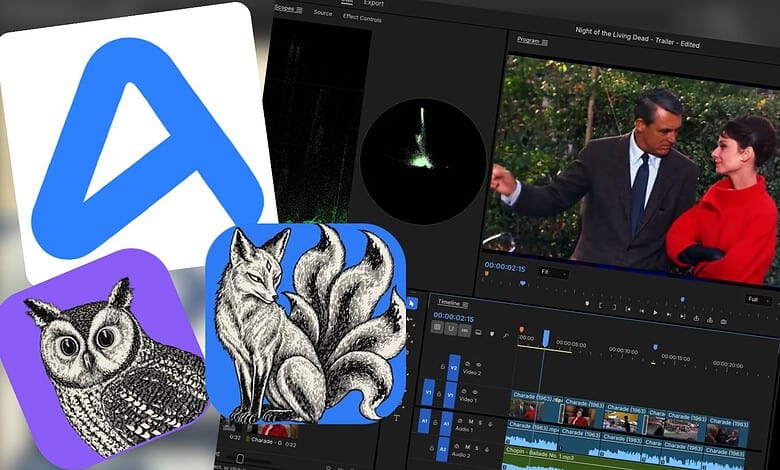The image size is (780, 470).
Task: Click the Program panel tab
Action: coord(528,40)
